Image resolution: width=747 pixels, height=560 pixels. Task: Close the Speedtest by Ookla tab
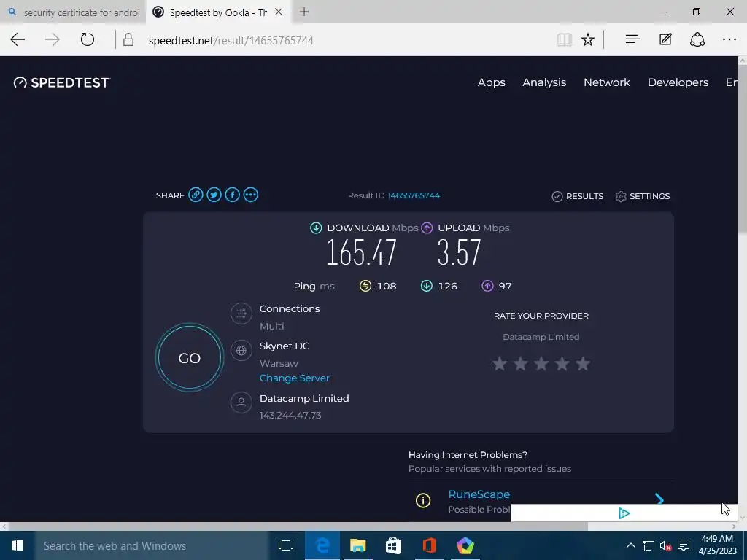[x=279, y=12]
